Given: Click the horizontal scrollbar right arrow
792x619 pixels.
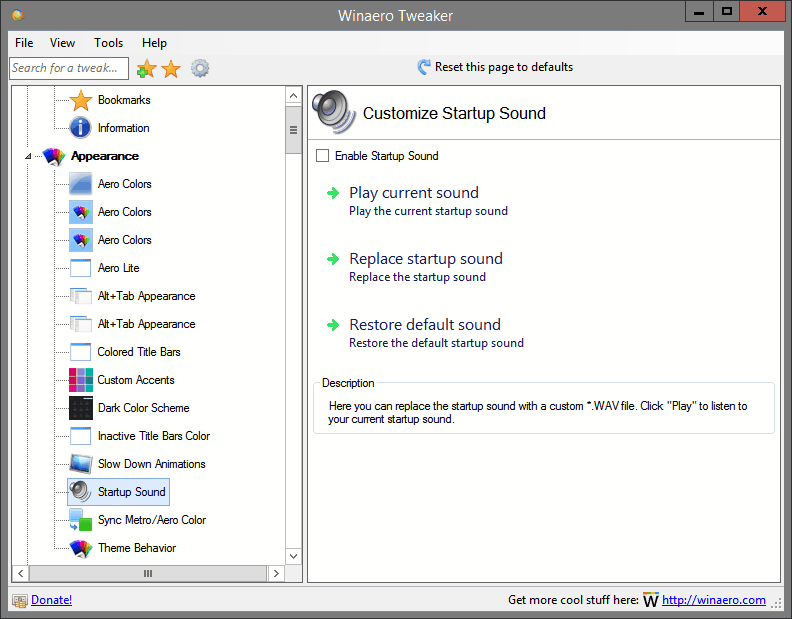Looking at the screenshot, I should 276,574.
